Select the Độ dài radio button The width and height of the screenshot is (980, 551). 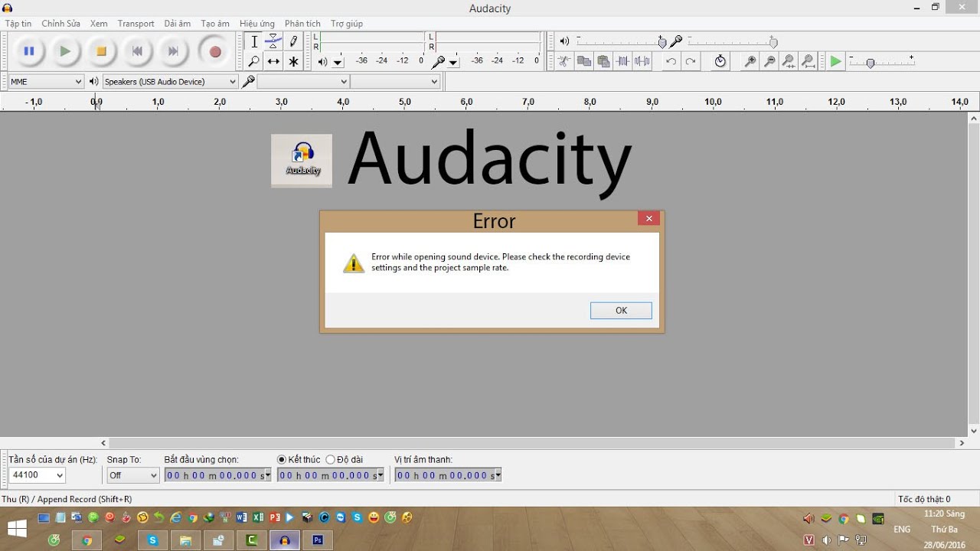pos(331,460)
